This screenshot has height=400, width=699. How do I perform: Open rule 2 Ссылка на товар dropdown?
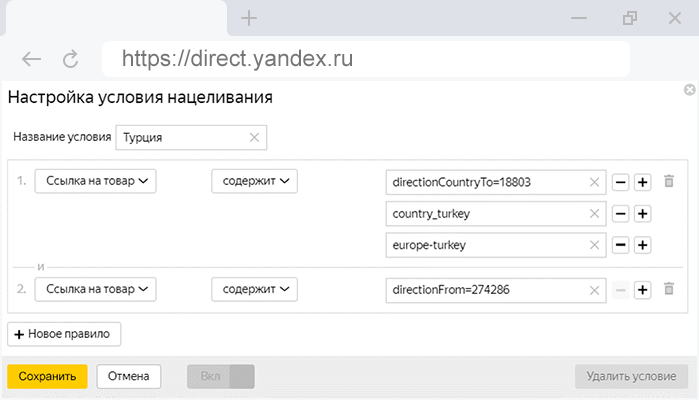point(95,290)
